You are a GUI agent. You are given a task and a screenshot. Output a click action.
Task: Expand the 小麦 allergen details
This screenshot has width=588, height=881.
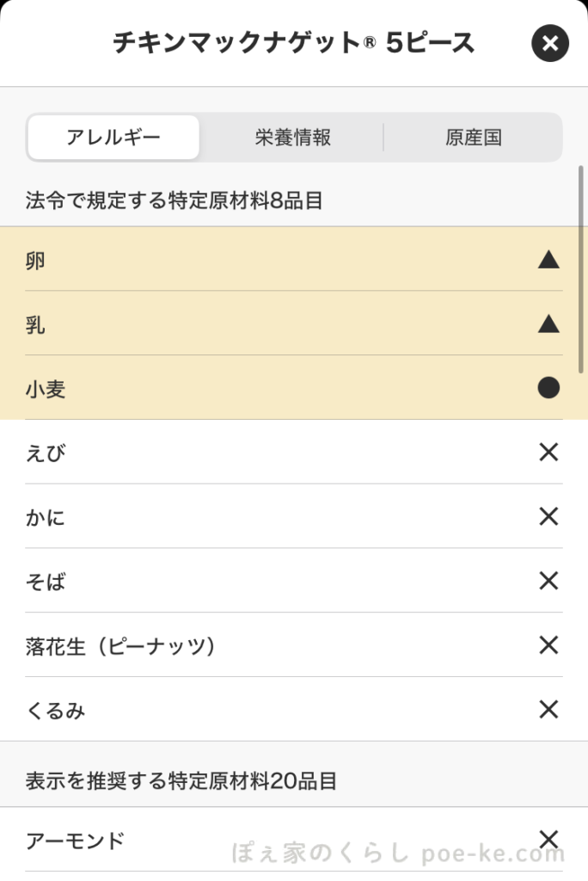pos(258,388)
